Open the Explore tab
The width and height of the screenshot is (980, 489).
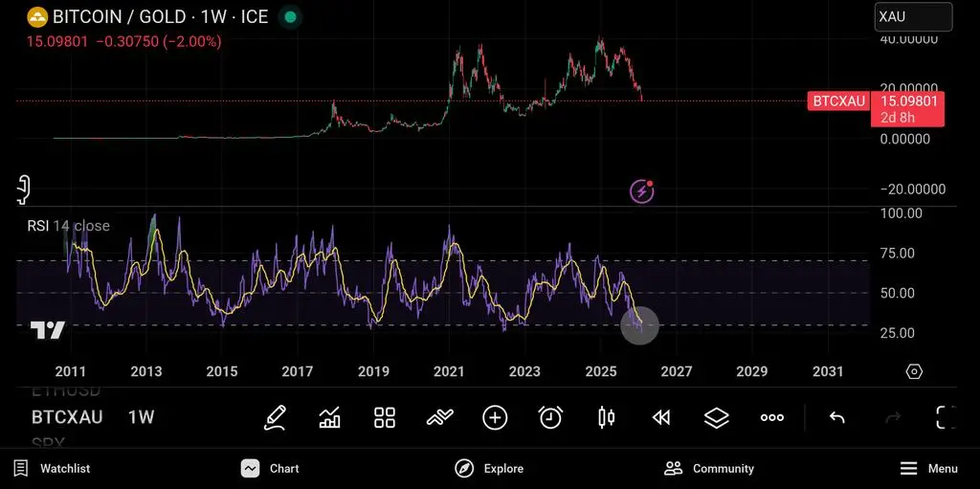[x=489, y=468]
